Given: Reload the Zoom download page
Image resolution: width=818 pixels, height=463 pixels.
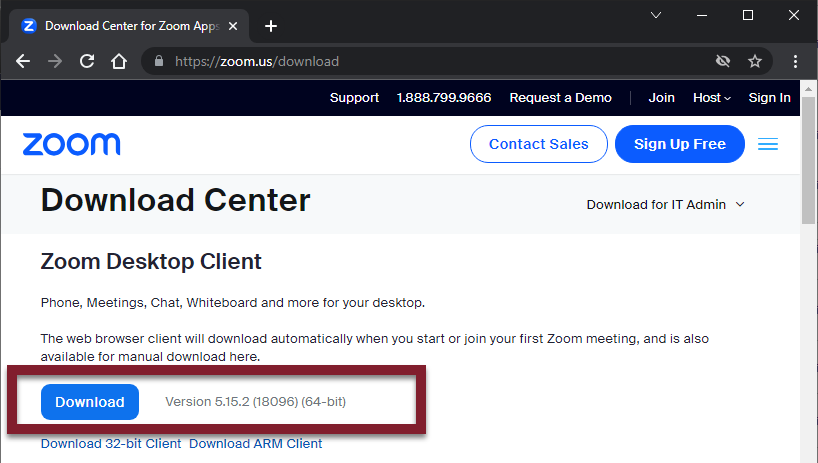Looking at the screenshot, I should click(87, 61).
